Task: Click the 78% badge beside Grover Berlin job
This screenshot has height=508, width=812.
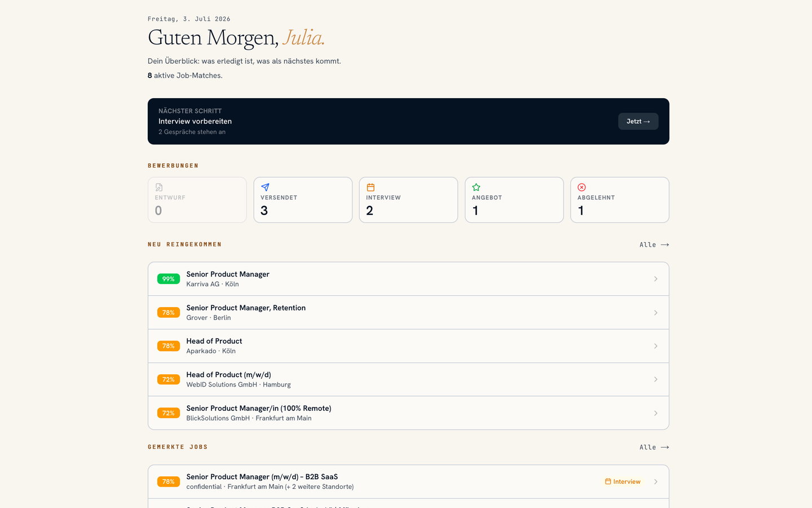Action: [168, 312]
